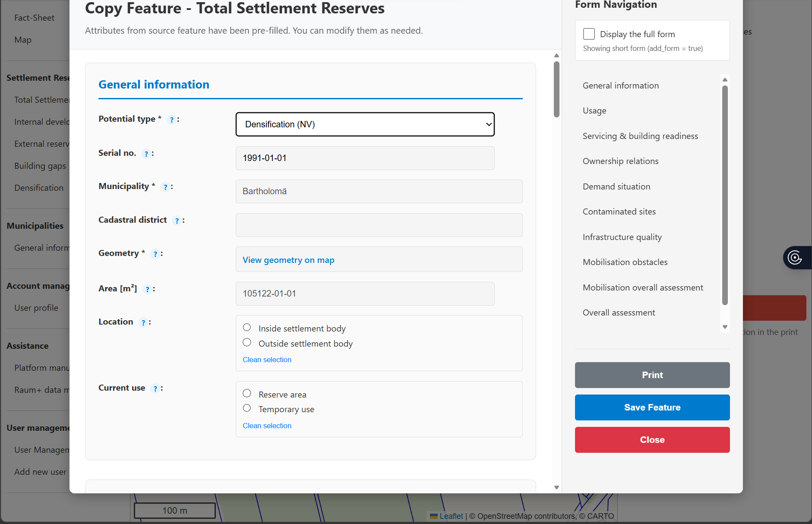The width and height of the screenshot is (812, 524).
Task: Open help icon for Geometry
Action: [x=155, y=254]
